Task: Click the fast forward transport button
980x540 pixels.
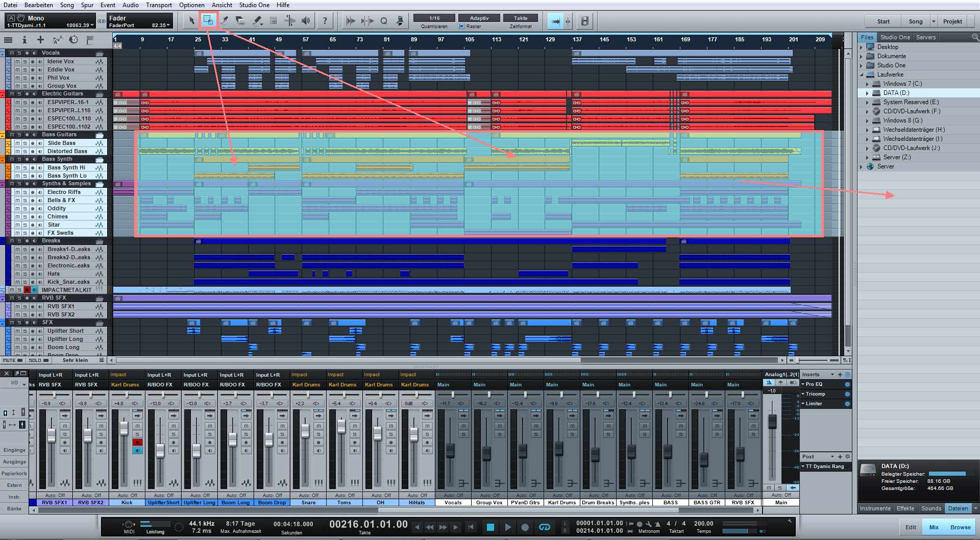Action: [x=443, y=527]
